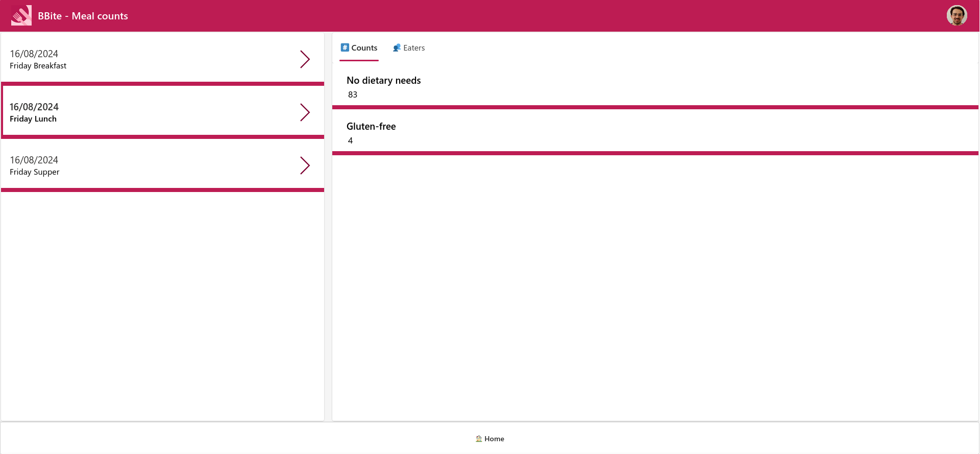Expand Friday Breakfast using its chevron arrow

click(x=305, y=59)
